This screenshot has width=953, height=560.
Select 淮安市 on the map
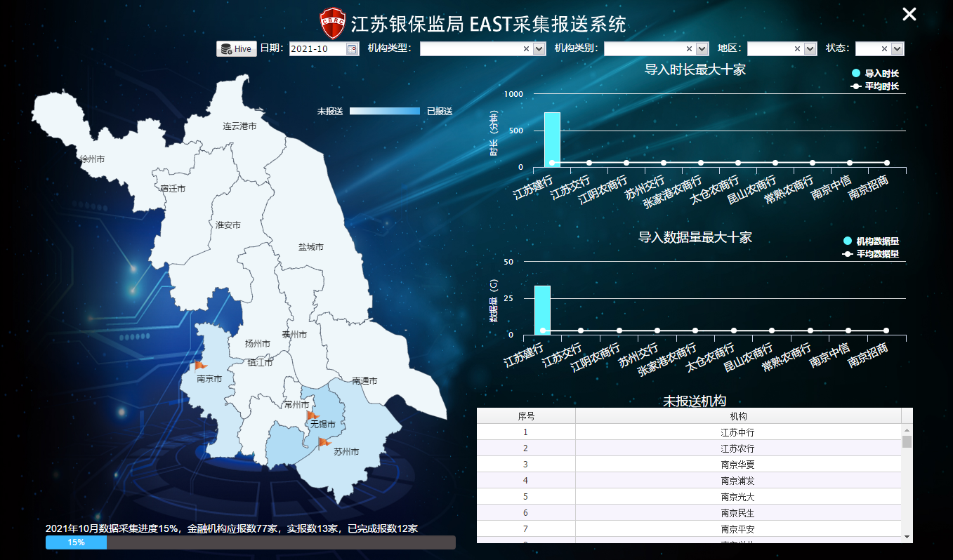[228, 225]
